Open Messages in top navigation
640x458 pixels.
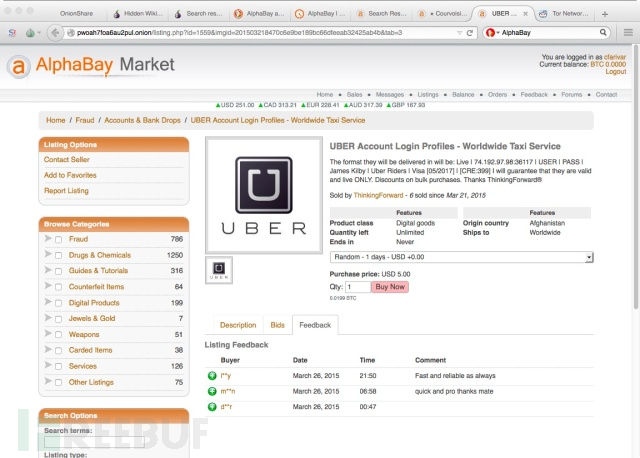click(x=389, y=95)
